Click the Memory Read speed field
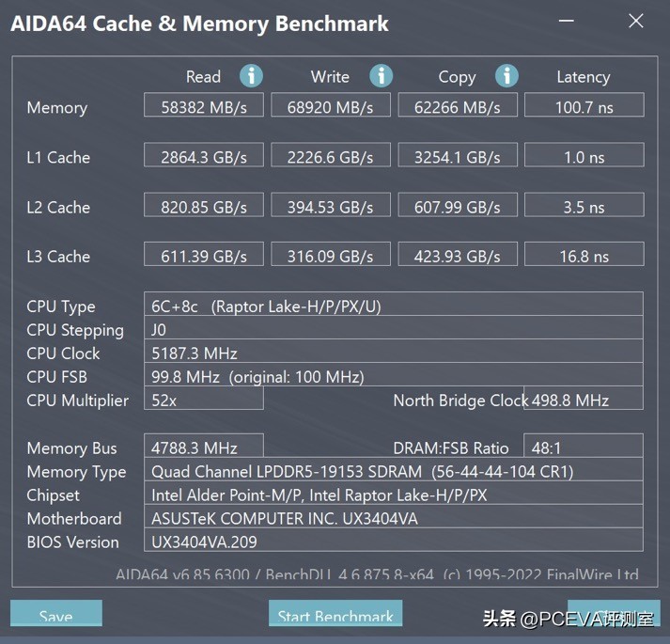670x644 pixels. pyautogui.click(x=204, y=107)
